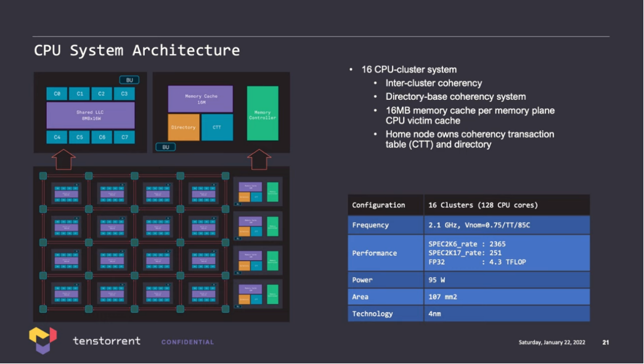Click the CONFIDENTIAL footer label

[187, 341]
